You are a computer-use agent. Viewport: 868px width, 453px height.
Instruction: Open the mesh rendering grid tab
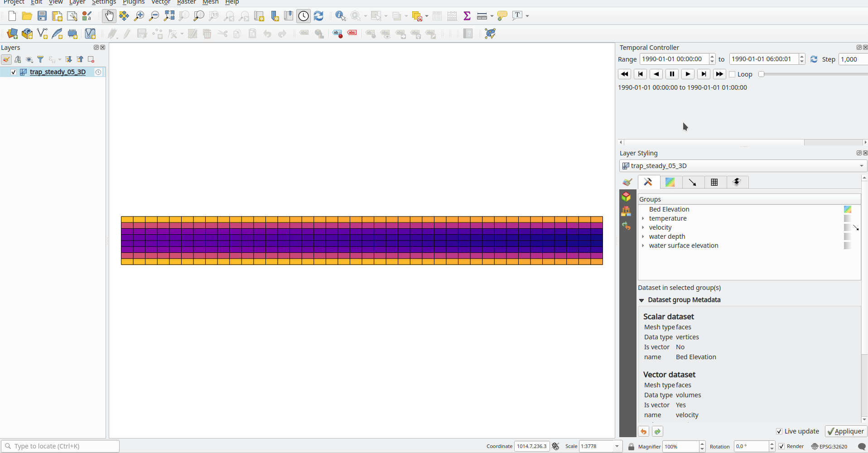click(714, 182)
